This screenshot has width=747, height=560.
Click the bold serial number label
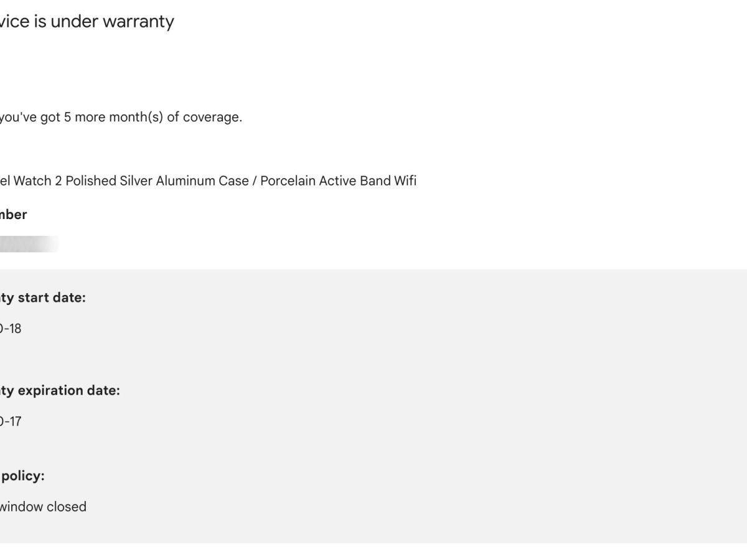coord(12,215)
